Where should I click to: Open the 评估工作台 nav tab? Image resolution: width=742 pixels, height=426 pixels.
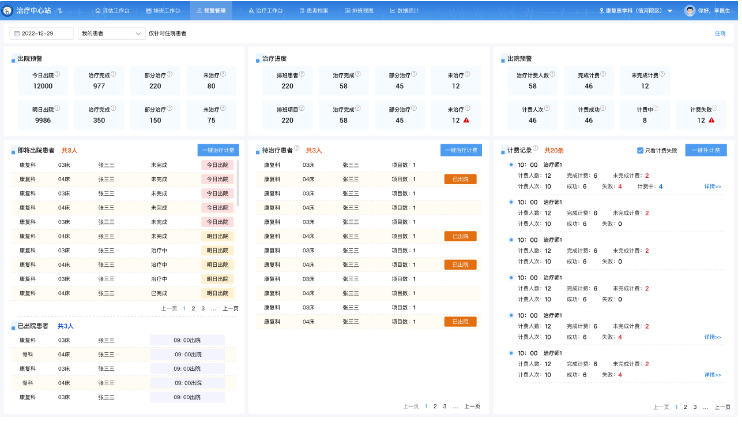coord(112,10)
